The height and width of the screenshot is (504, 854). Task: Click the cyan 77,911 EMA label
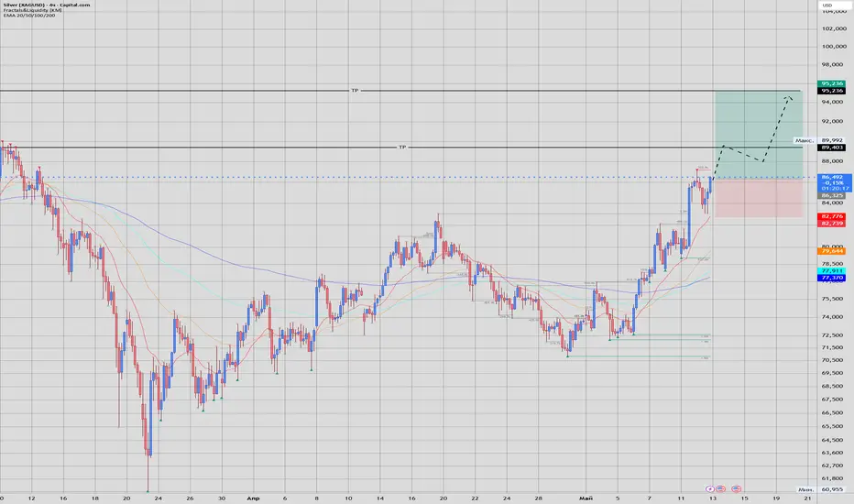pos(832,270)
